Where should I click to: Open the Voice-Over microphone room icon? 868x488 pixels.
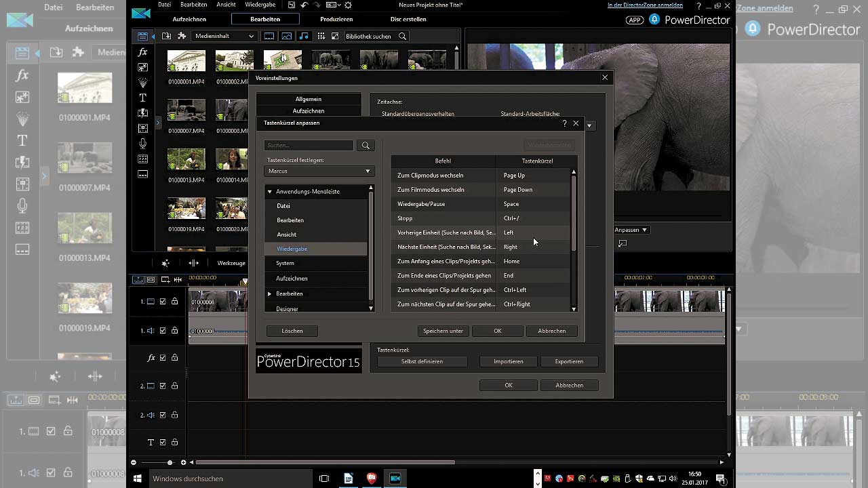pos(142,144)
